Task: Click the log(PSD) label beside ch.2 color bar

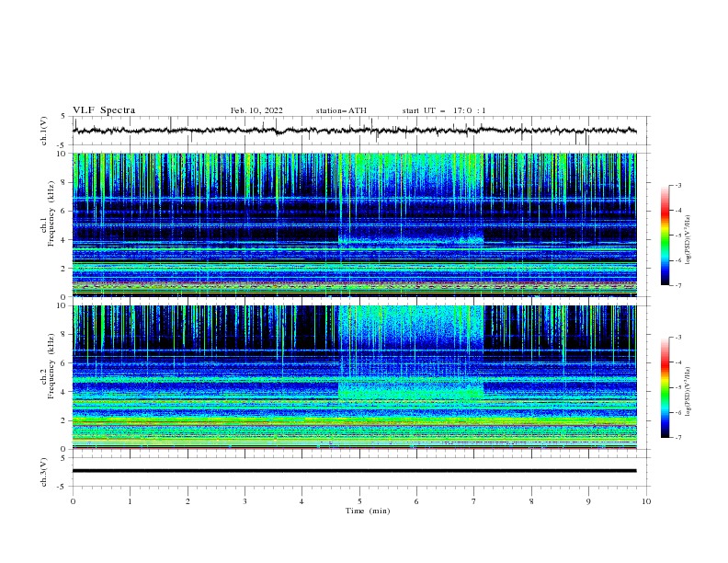Action: (x=688, y=392)
